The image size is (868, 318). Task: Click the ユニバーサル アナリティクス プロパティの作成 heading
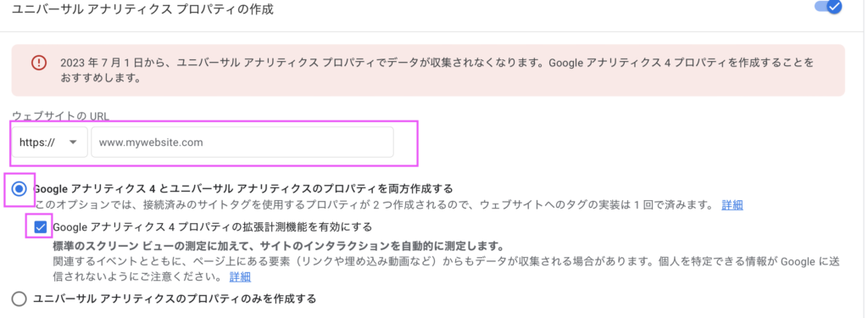(142, 9)
